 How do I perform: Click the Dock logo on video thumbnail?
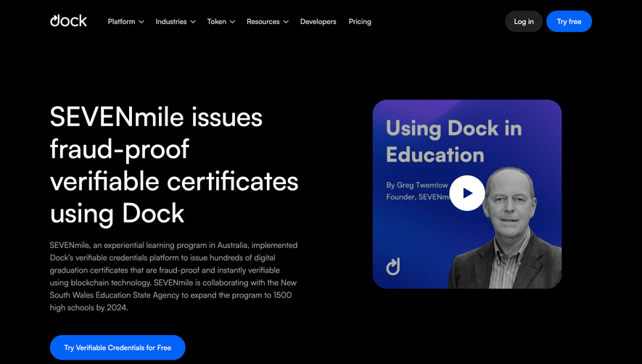tap(393, 267)
